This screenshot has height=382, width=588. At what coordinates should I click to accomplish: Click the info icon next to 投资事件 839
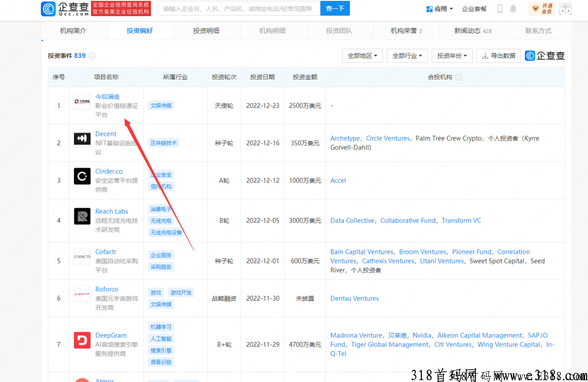pyautogui.click(x=92, y=56)
